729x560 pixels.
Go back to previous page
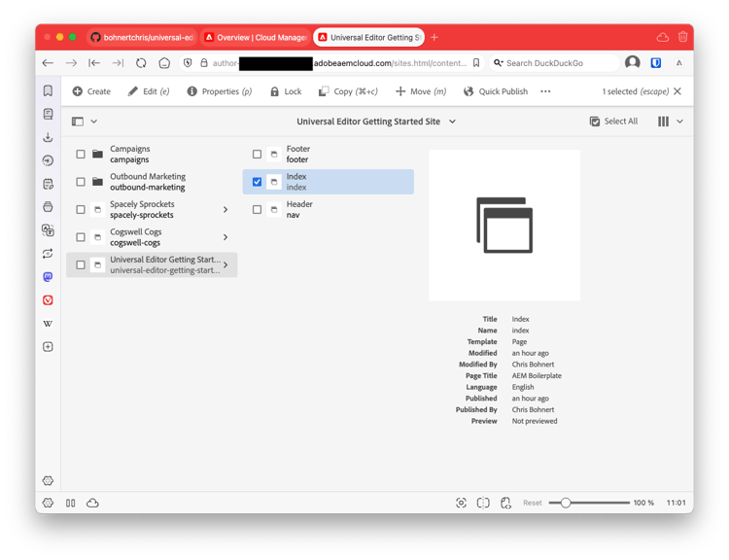click(x=48, y=63)
